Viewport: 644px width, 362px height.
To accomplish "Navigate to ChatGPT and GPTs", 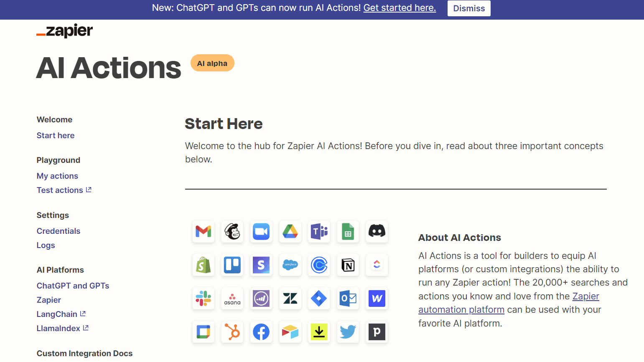I will [73, 286].
